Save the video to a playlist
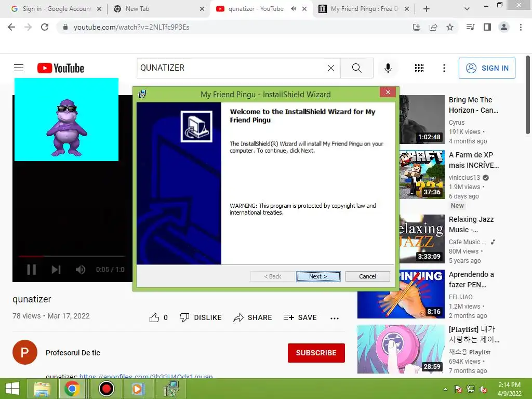Image resolution: width=532 pixels, height=399 pixels. point(300,317)
